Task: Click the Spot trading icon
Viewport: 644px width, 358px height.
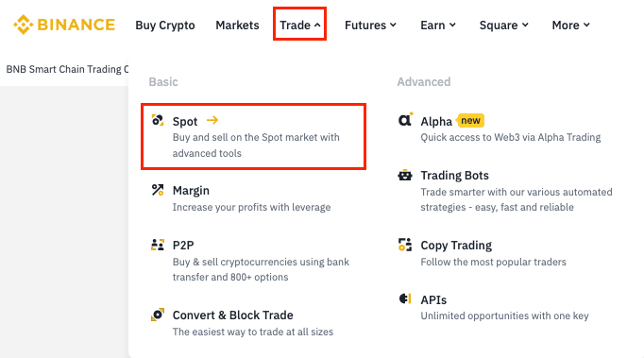Action: [158, 120]
